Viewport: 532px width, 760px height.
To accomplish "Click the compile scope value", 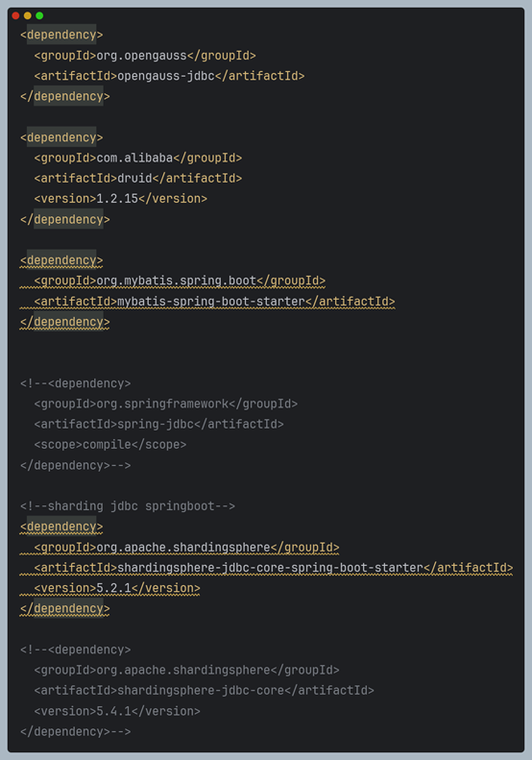I will 107,445.
